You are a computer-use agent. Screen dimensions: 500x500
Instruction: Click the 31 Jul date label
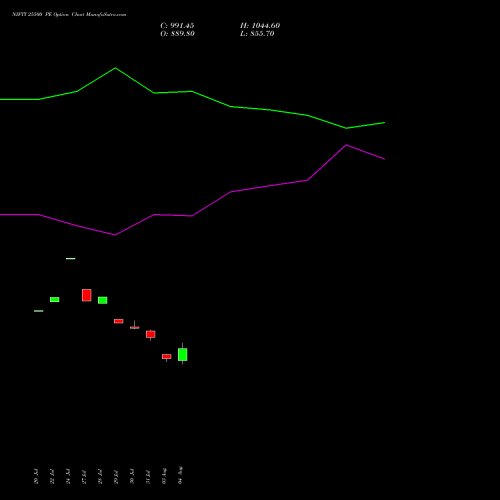[148, 477]
